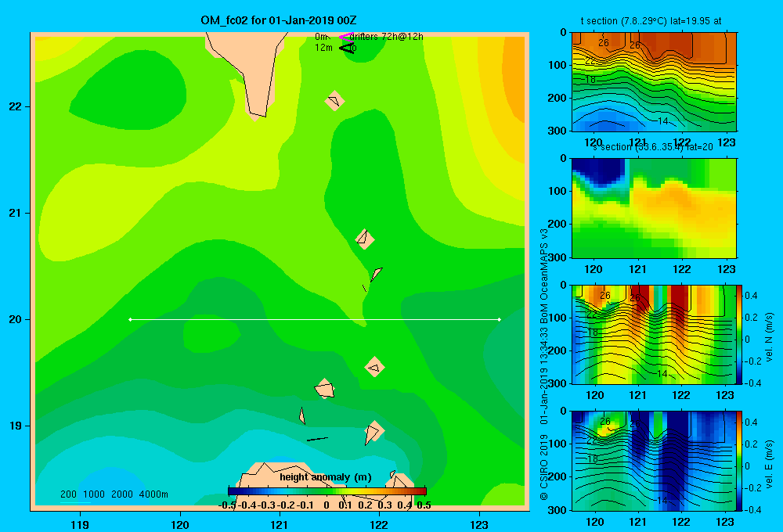Click the 'height anomaly (m)' label
The height and width of the screenshot is (532, 783).
(x=326, y=477)
